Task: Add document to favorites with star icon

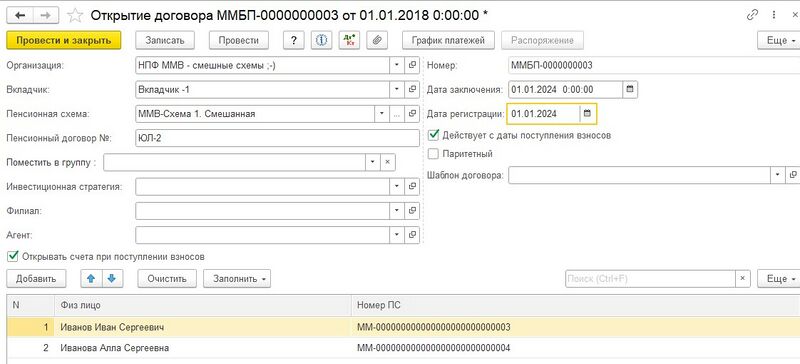Action: click(76, 15)
